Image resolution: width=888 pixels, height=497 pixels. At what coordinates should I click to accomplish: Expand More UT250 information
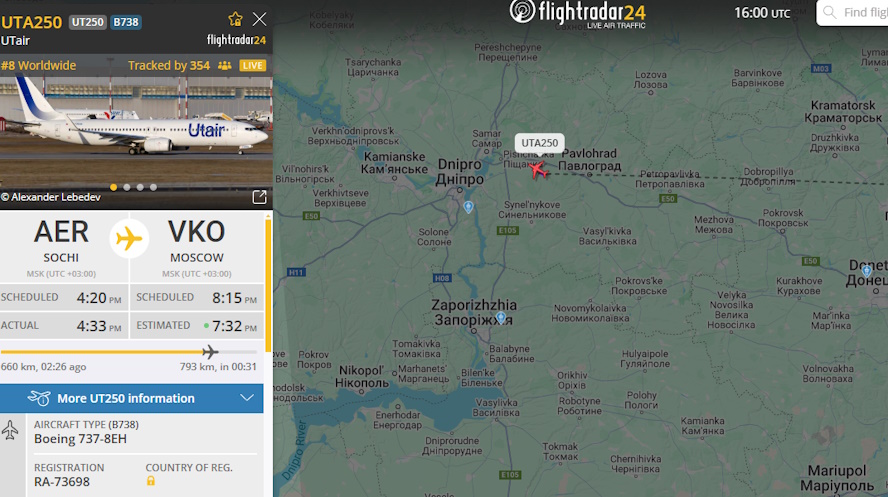pos(131,399)
